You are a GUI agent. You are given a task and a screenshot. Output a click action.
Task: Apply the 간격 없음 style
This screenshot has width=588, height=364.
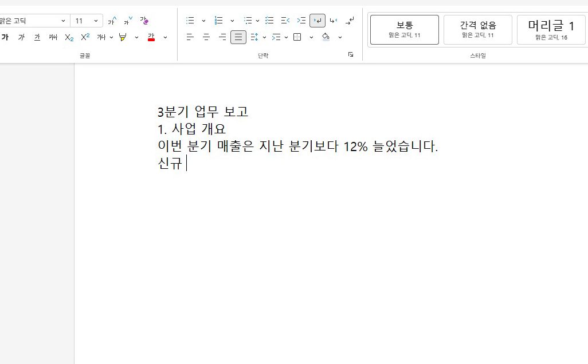tap(478, 30)
